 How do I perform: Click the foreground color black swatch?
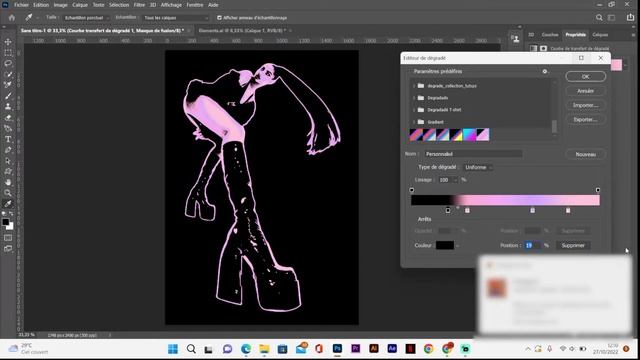5,222
